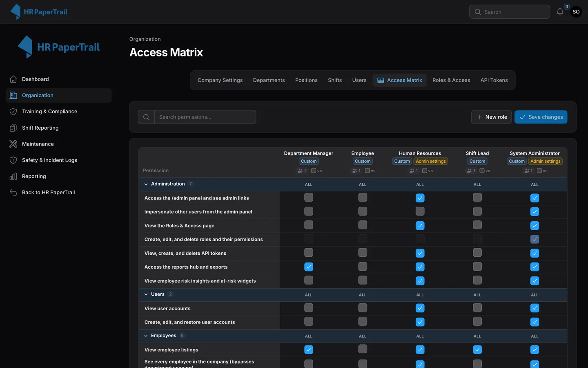Collapse the Administration permission group
The height and width of the screenshot is (368, 588).
pyautogui.click(x=146, y=184)
